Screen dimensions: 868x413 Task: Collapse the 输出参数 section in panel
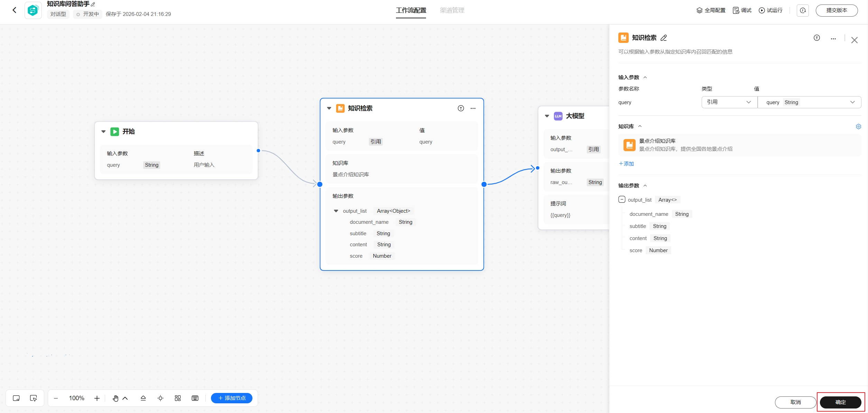pyautogui.click(x=645, y=186)
